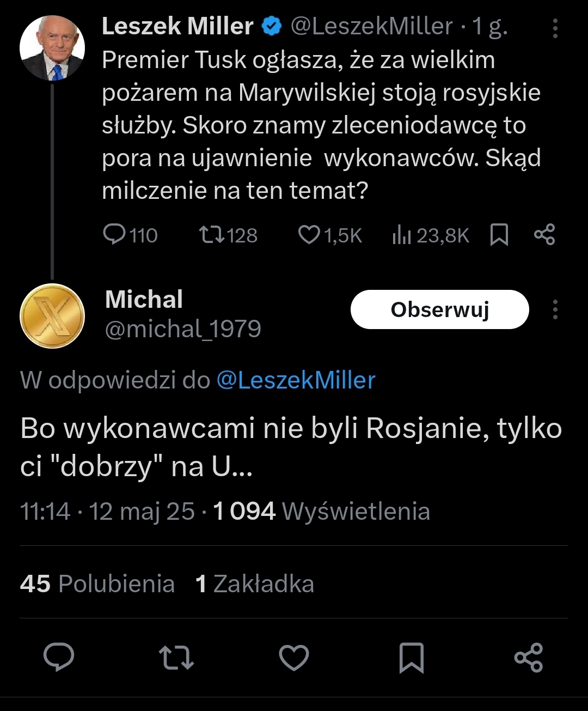This screenshot has width=588, height=711.
Task: Open the @LeszekMiller mention link in reply
Action: point(296,380)
